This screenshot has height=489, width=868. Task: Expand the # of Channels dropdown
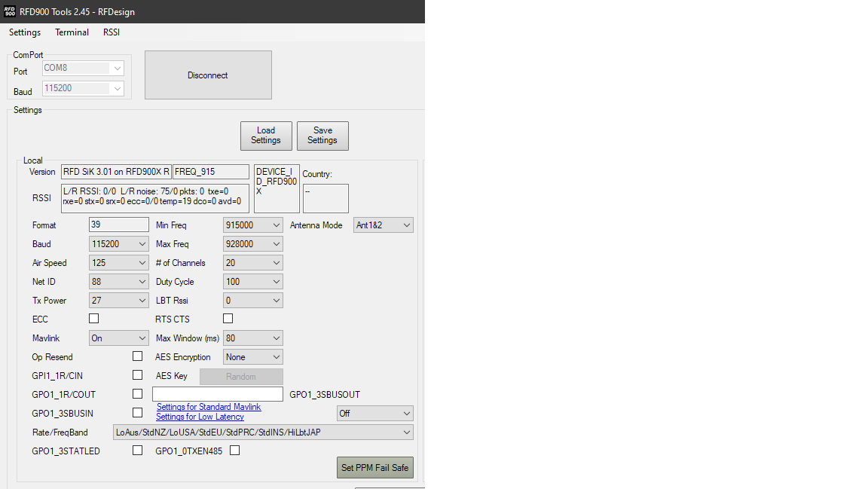pos(253,263)
